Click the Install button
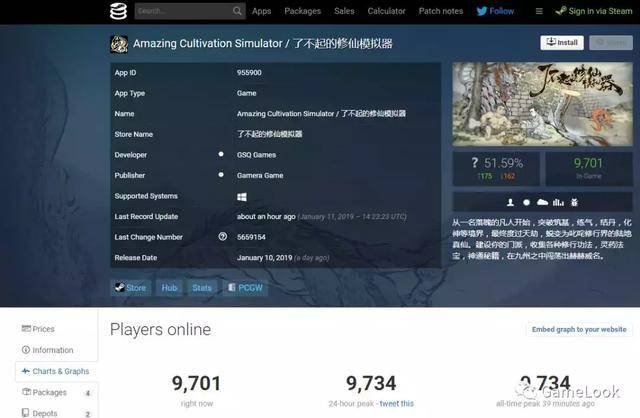Image resolution: width=640 pixels, height=418 pixels. coord(562,42)
